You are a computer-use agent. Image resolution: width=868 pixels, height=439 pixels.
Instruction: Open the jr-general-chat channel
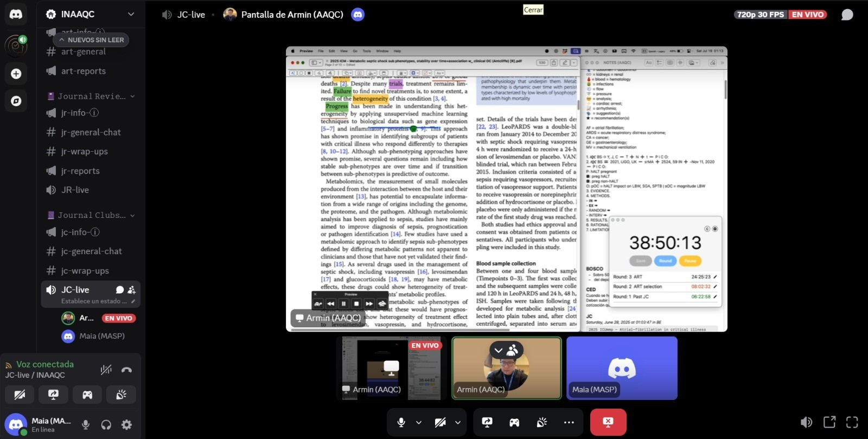[91, 132]
